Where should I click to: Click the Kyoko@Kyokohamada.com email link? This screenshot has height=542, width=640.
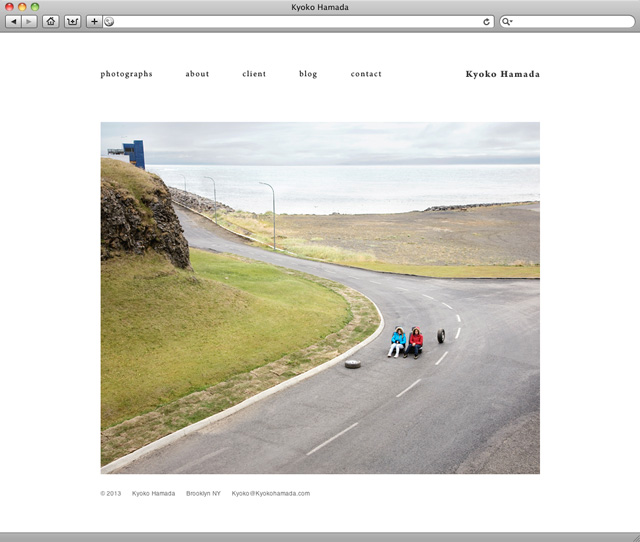pyautogui.click(x=271, y=493)
